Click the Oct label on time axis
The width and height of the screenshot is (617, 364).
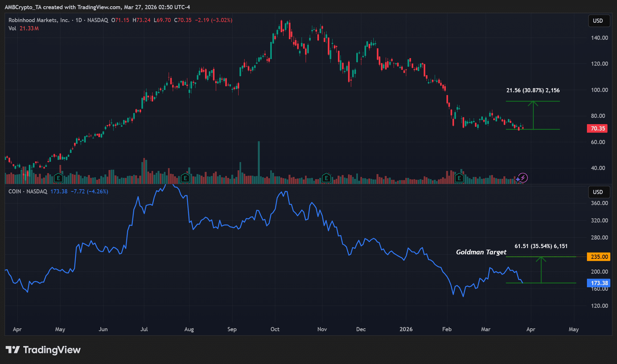[x=275, y=329]
